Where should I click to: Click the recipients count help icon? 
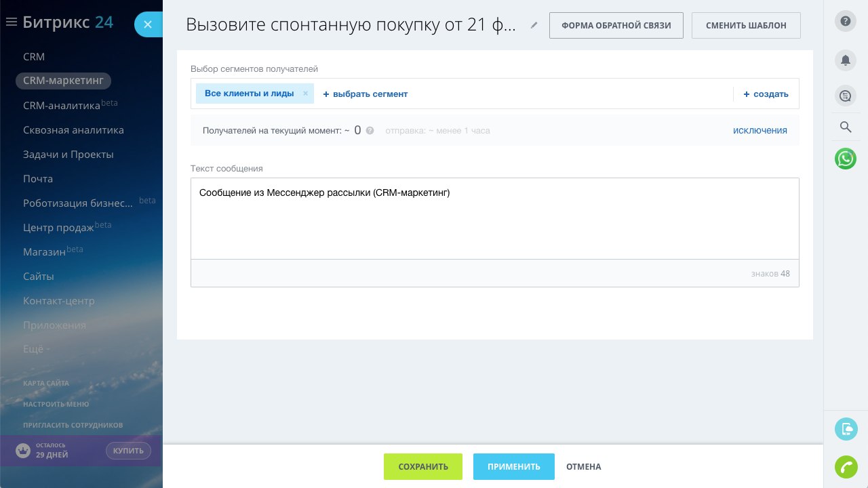[370, 131]
